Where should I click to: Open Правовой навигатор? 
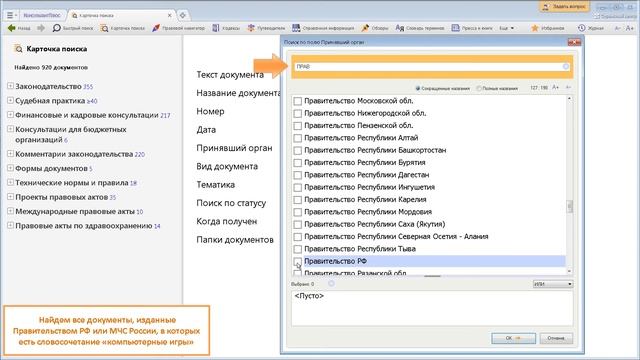point(178,28)
